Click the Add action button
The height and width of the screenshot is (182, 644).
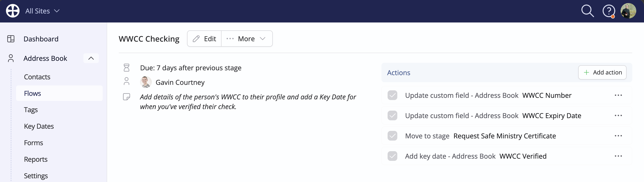click(x=602, y=72)
